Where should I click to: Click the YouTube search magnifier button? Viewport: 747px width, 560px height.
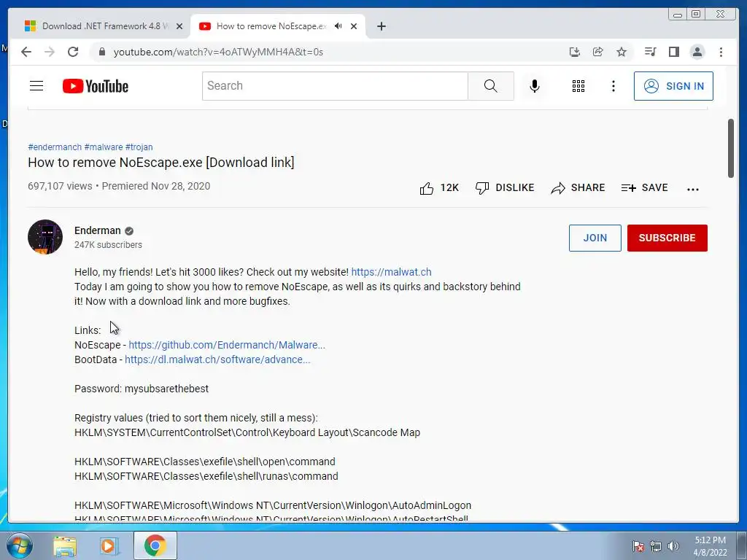point(491,86)
